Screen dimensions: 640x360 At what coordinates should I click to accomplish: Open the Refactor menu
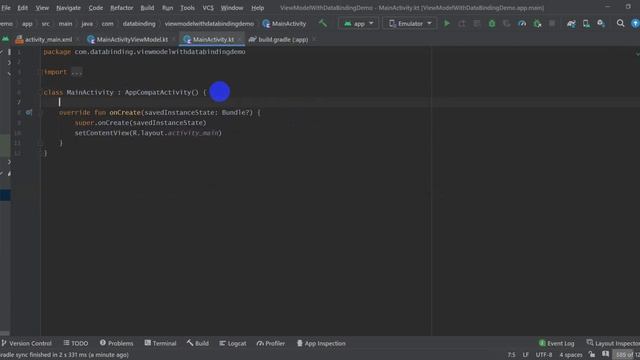tap(122, 8)
